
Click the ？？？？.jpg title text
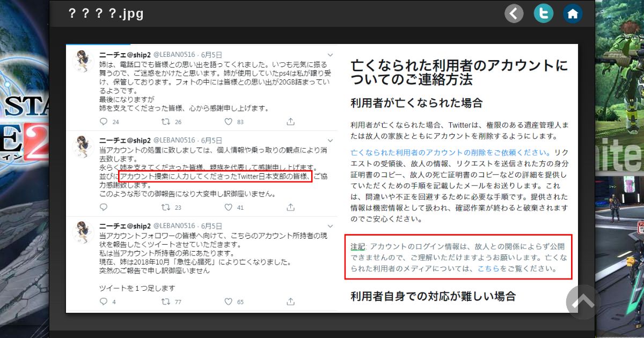(x=106, y=13)
